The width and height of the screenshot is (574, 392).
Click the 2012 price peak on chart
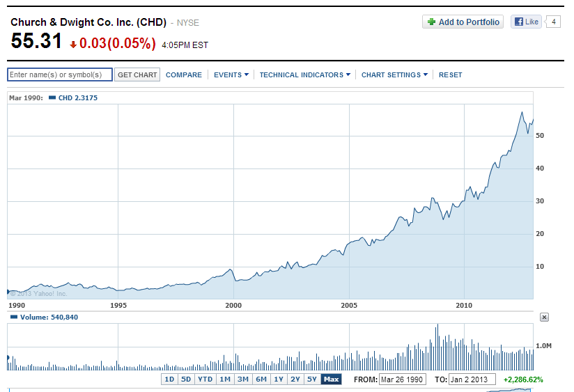click(522, 112)
